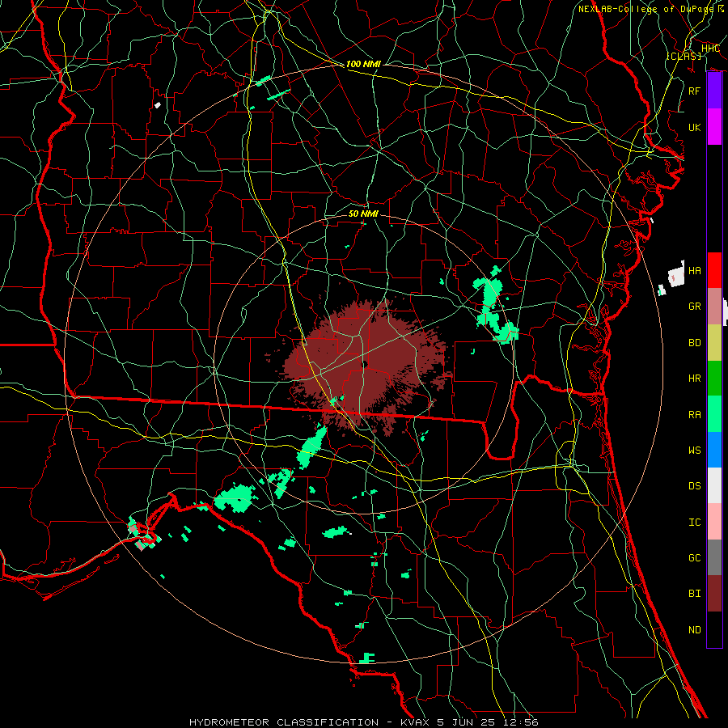The width and height of the screenshot is (728, 728).
Task: Click the 50 NMI range ring label
Action: tap(363, 214)
